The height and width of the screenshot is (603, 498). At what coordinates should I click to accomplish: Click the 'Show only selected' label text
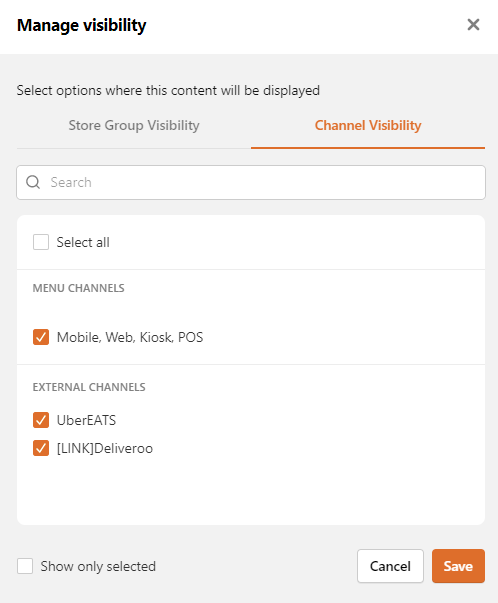[x=98, y=566]
